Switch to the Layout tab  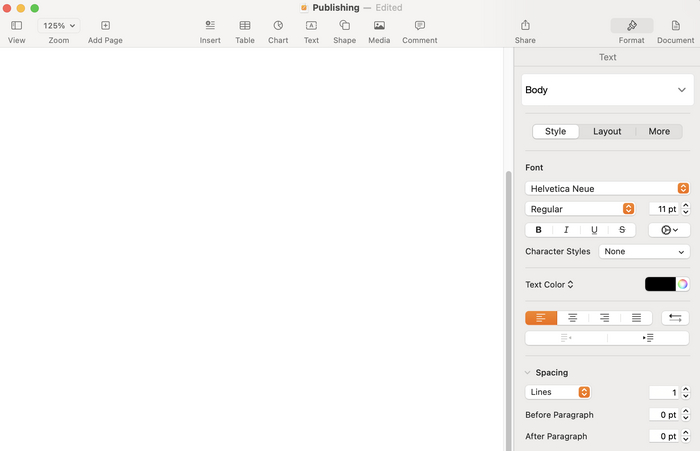pyautogui.click(x=607, y=131)
